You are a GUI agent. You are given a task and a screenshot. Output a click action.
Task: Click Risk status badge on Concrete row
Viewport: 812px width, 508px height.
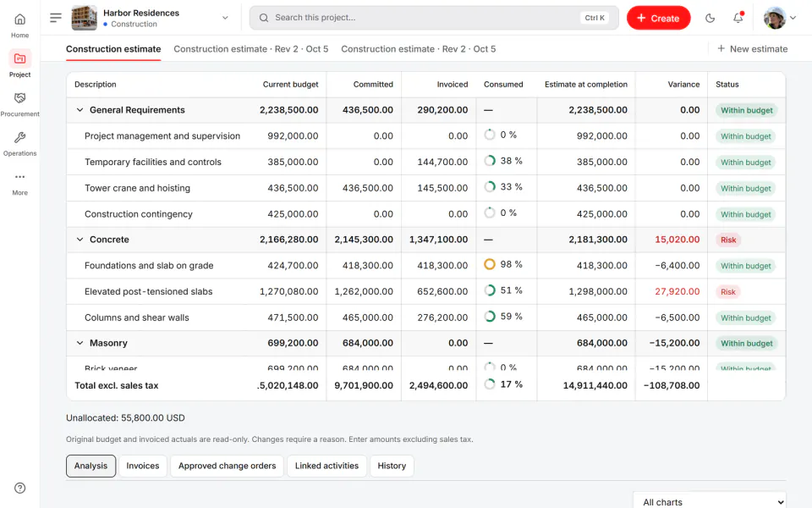tap(728, 240)
